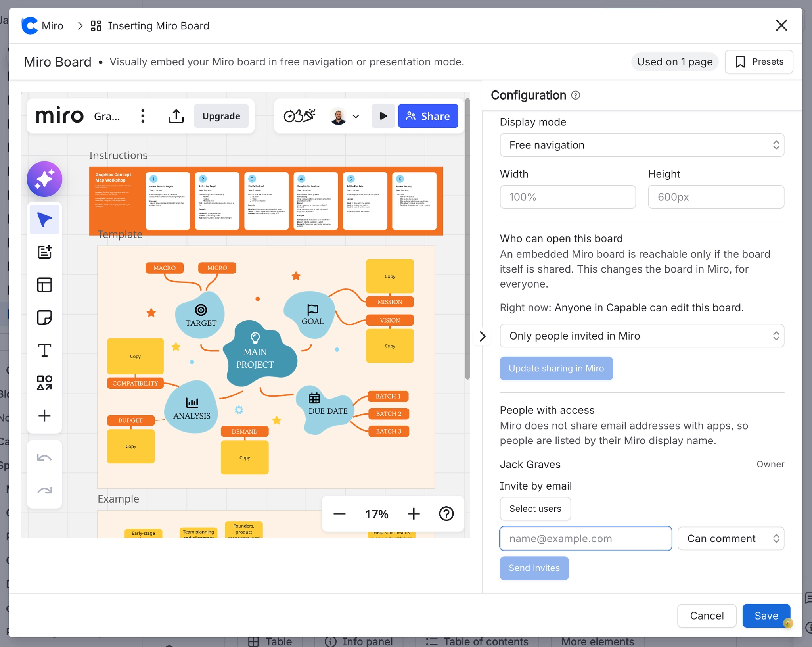Focus the invite email address field
Image resolution: width=812 pixels, height=647 pixels.
[586, 538]
